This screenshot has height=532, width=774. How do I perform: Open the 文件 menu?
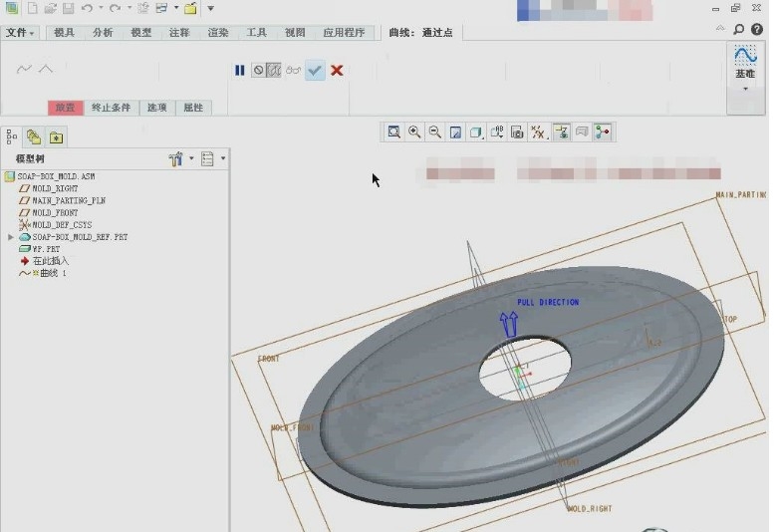(x=20, y=33)
